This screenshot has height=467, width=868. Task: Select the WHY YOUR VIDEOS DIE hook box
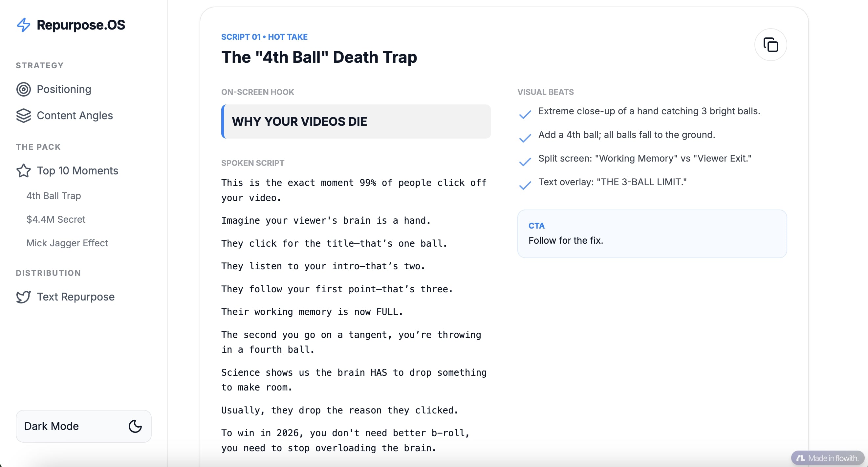pos(356,122)
